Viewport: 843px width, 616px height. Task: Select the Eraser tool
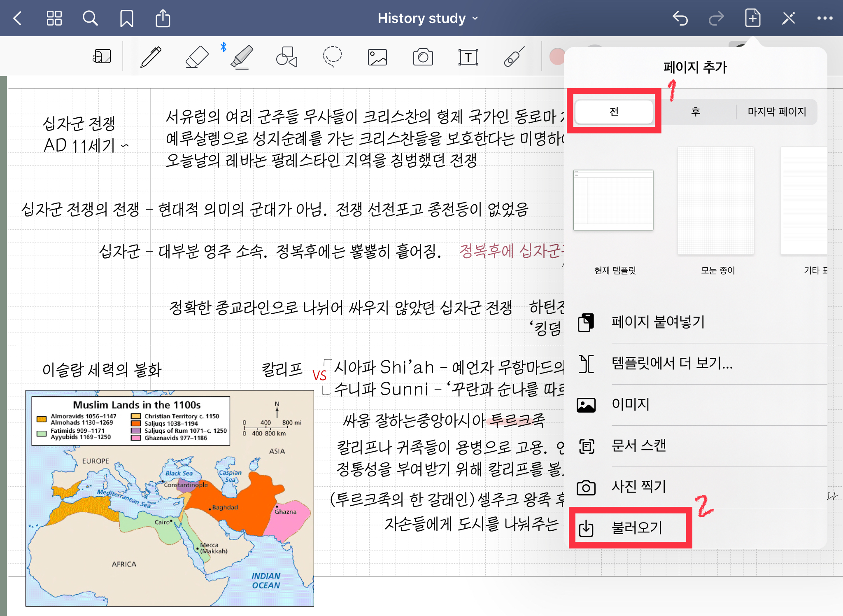click(x=197, y=57)
